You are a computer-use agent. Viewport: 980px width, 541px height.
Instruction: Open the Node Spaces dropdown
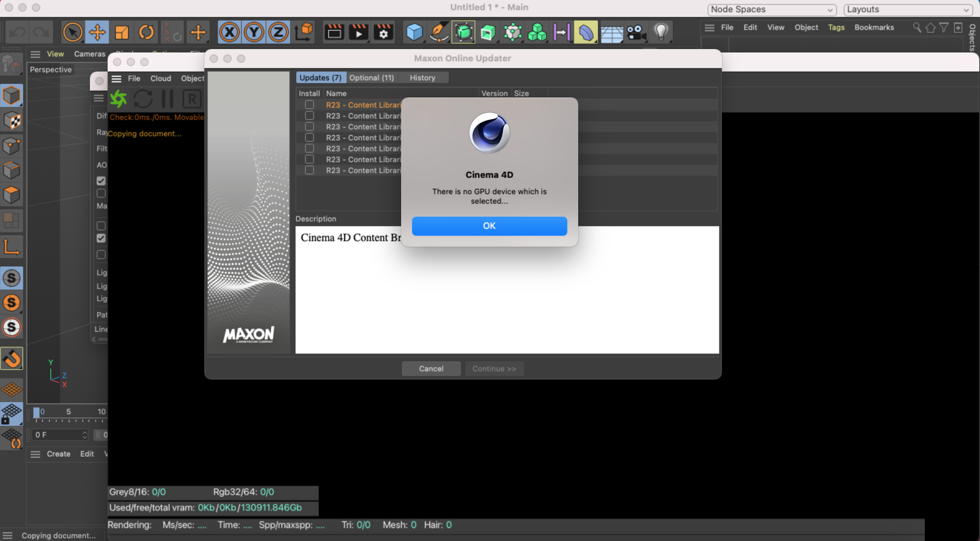[x=772, y=10]
